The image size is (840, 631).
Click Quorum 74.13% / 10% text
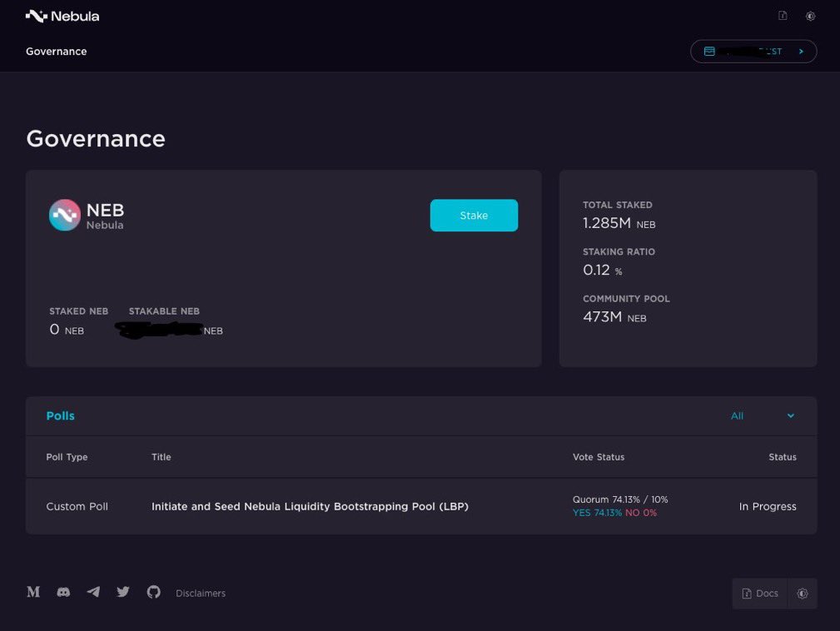(x=620, y=499)
